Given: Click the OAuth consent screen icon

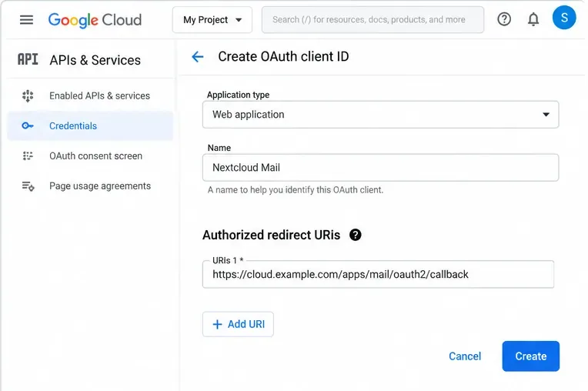Looking at the screenshot, I should 28,156.
